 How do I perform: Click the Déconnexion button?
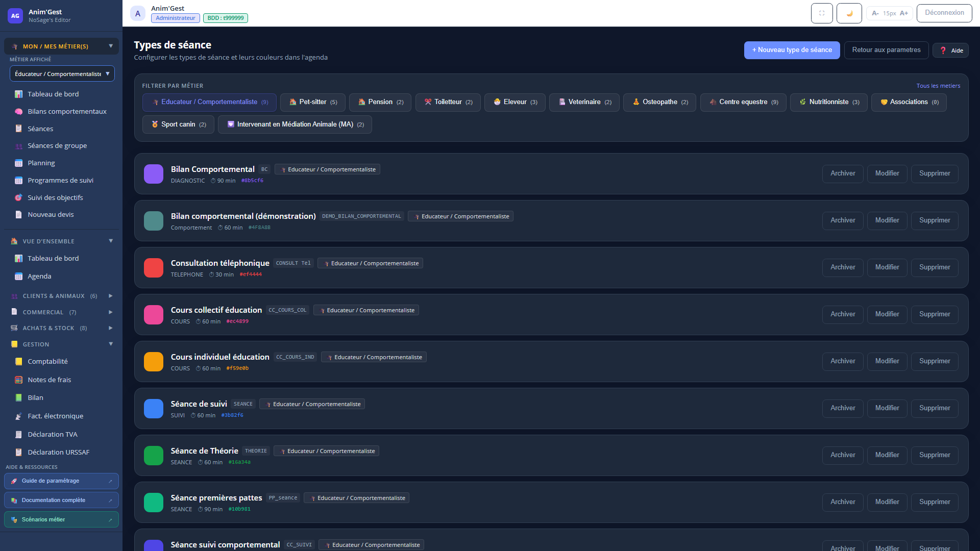click(944, 13)
